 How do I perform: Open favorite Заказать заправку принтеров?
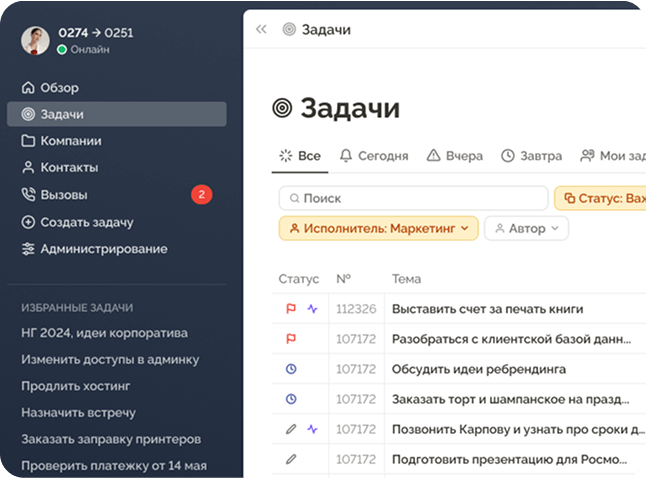click(111, 439)
